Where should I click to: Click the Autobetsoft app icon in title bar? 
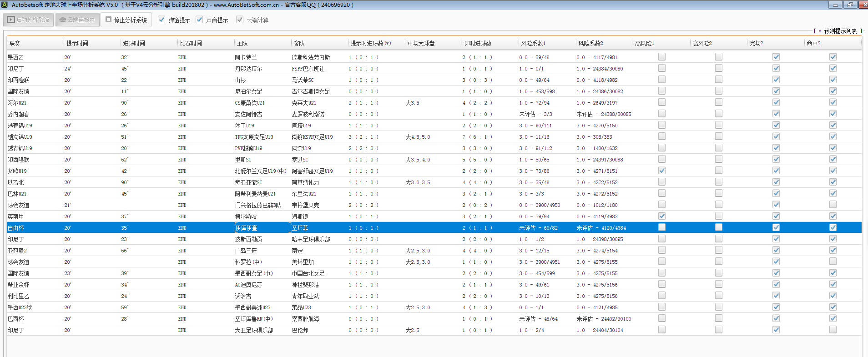tap(5, 5)
